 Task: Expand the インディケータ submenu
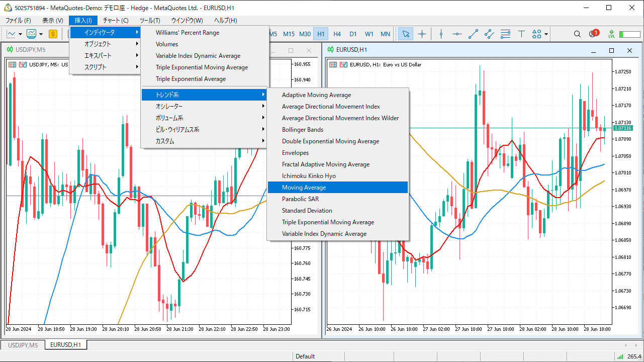(x=105, y=32)
